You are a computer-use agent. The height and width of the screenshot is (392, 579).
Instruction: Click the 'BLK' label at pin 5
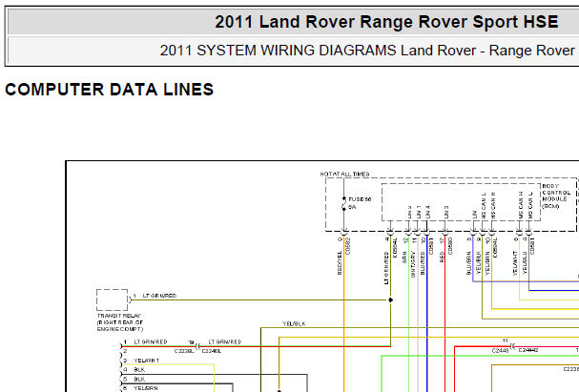click(139, 379)
